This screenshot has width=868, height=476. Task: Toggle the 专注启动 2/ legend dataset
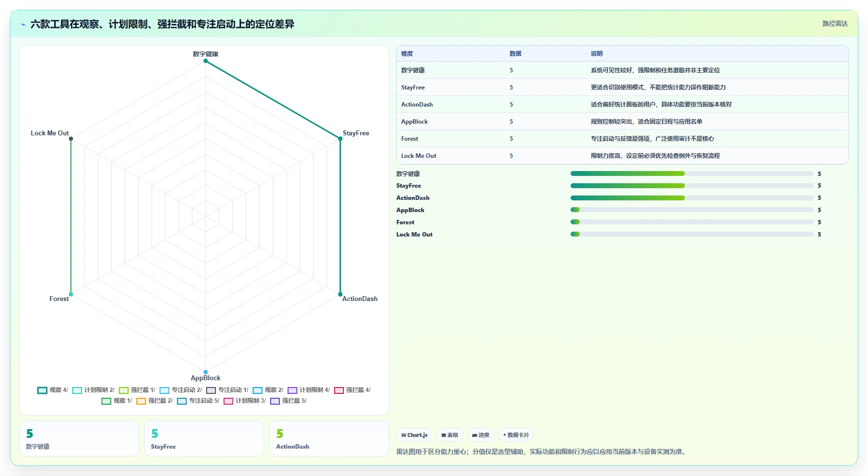pyautogui.click(x=181, y=390)
